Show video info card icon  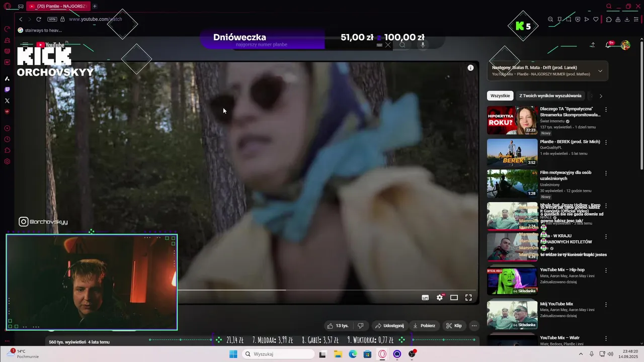click(x=470, y=68)
